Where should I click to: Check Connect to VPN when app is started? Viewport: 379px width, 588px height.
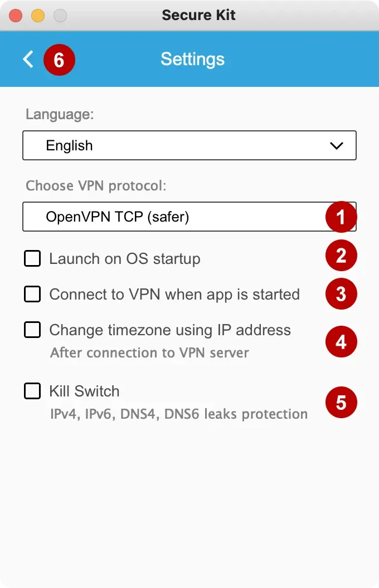[32, 294]
